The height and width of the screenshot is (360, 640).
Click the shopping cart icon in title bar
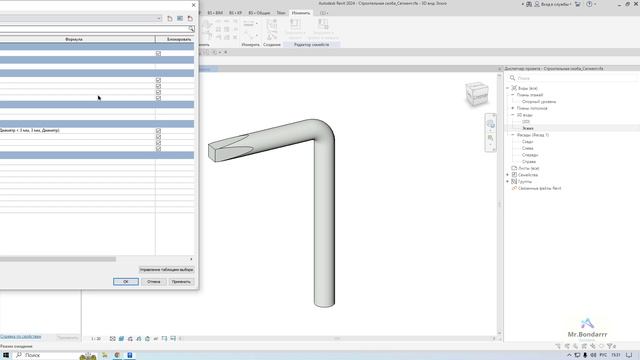578,4
